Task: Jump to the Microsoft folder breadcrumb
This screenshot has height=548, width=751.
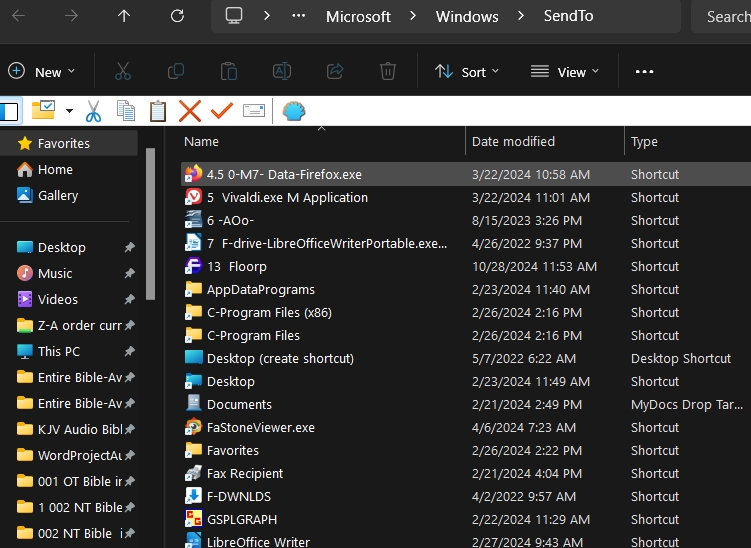Action: pos(358,17)
